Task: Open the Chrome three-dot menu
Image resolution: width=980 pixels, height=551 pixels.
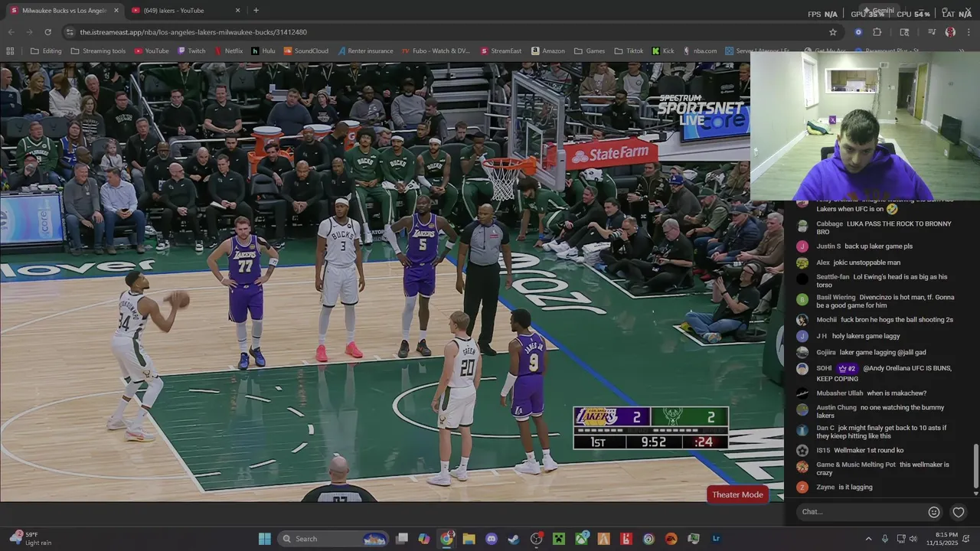Action: click(x=969, y=32)
